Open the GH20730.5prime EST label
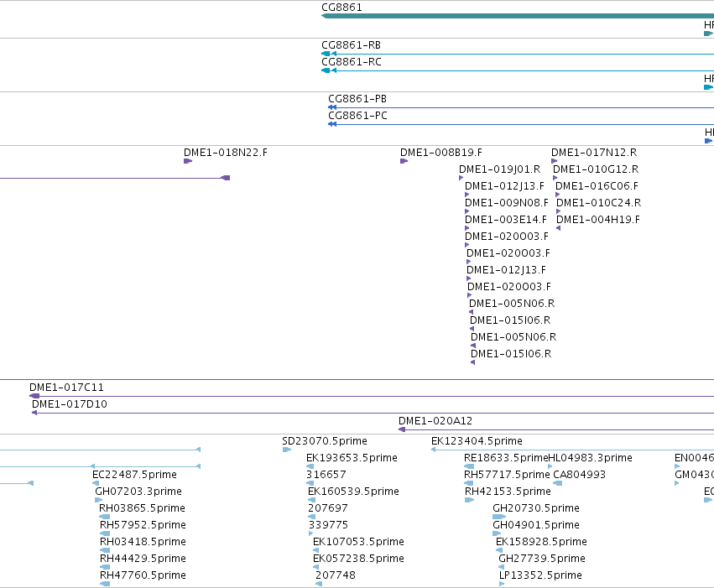Screen dimensions: 714x588 (x=536, y=508)
